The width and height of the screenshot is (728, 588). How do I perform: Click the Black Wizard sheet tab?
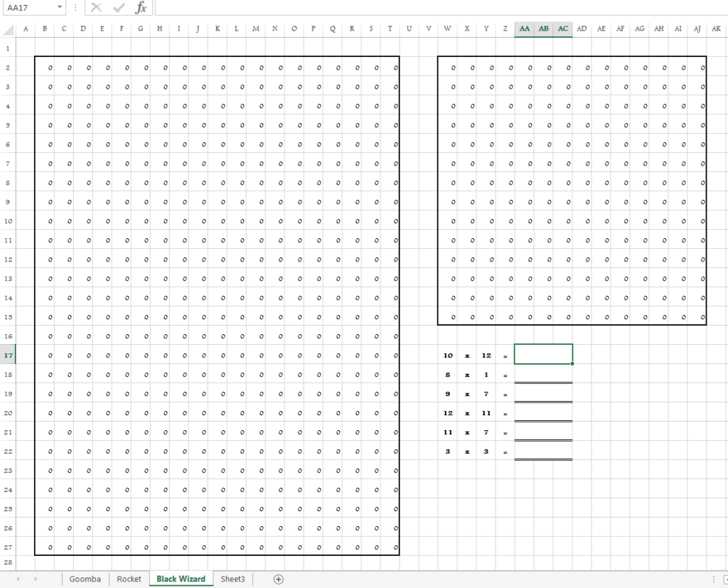coord(181,579)
